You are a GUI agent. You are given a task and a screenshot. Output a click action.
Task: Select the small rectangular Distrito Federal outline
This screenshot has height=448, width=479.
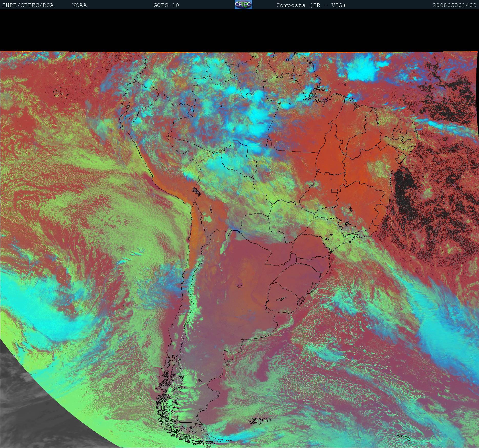tap(334, 190)
